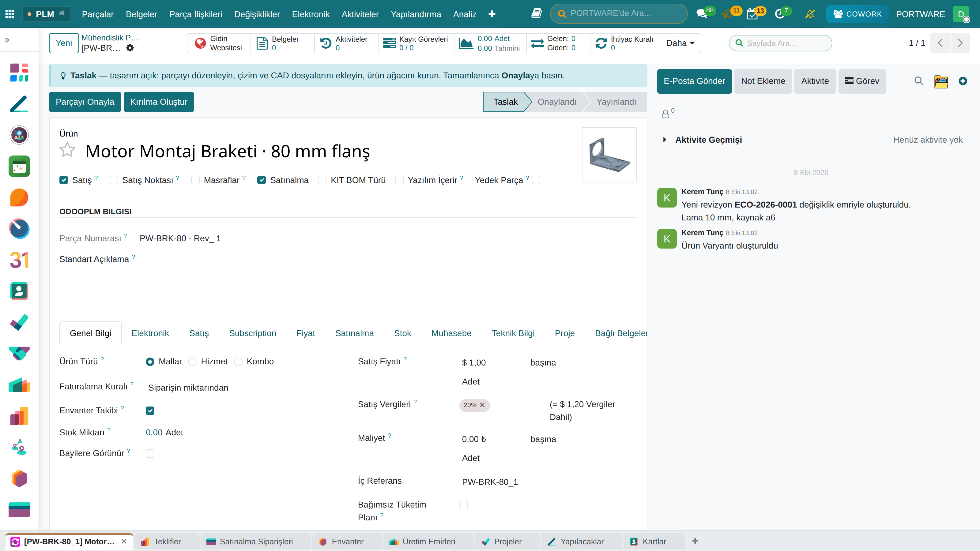Click the search icon in the chatter panel

coord(918,81)
